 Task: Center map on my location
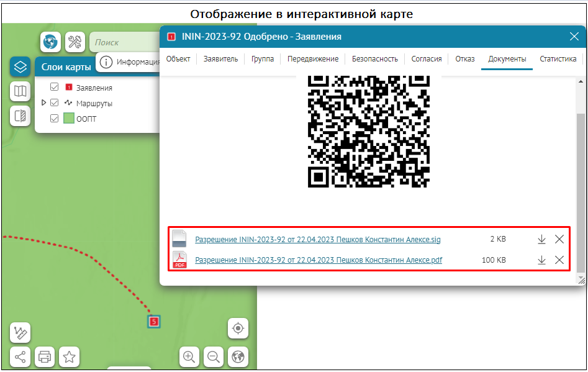pos(237,327)
